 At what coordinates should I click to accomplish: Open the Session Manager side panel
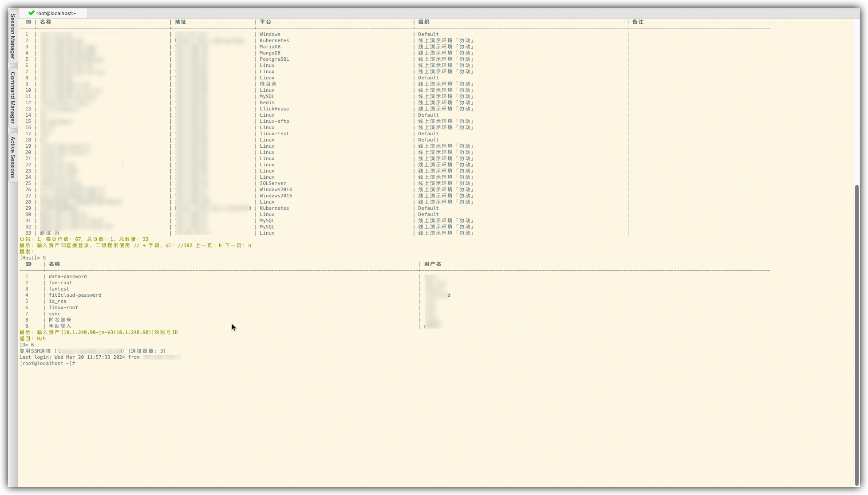point(12,36)
